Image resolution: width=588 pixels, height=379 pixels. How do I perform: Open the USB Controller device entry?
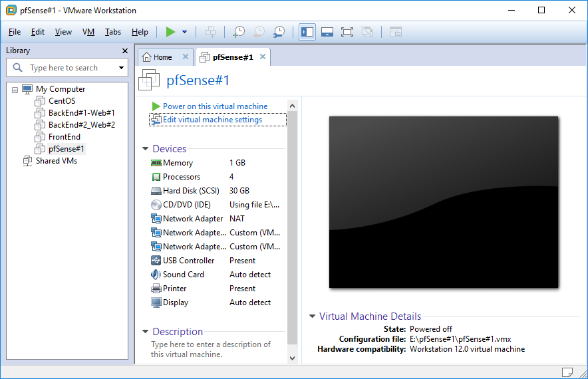click(x=189, y=261)
